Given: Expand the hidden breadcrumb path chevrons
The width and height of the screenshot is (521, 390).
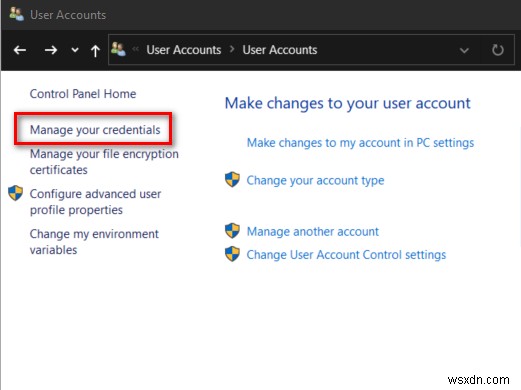Looking at the screenshot, I should [135, 49].
